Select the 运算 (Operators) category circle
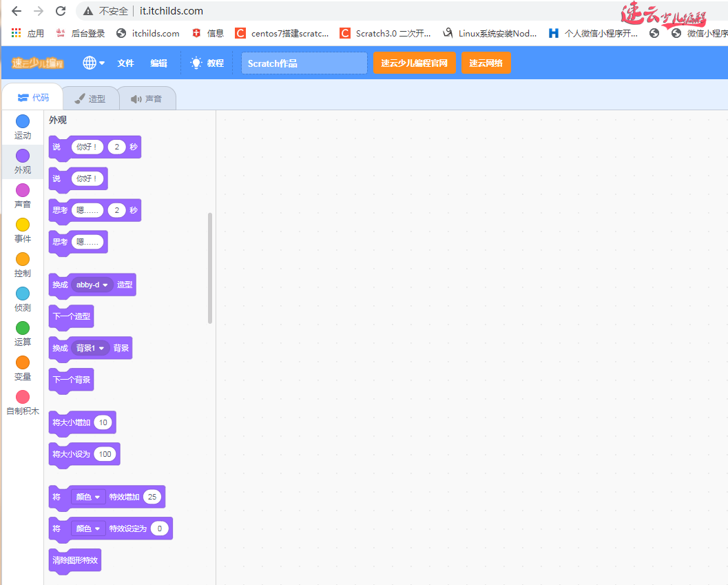Viewport: 728px width, 585px height. pos(23,329)
